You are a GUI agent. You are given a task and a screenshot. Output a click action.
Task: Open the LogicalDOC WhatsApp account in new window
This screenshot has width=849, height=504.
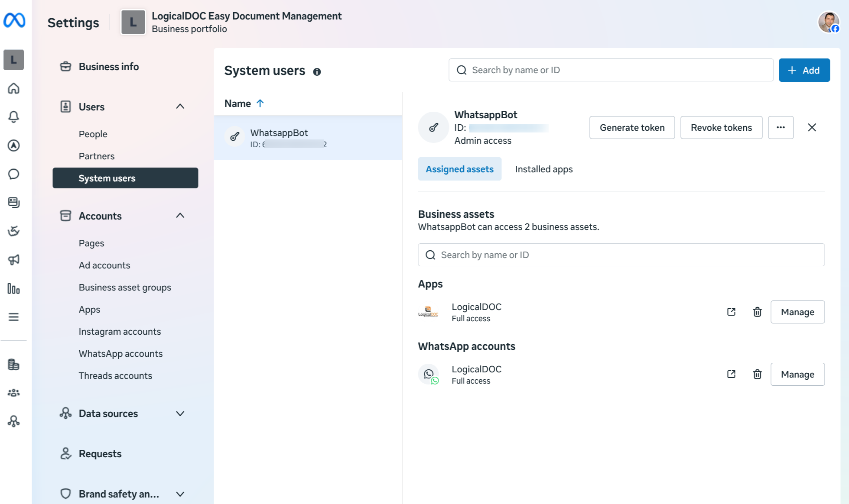(x=731, y=374)
